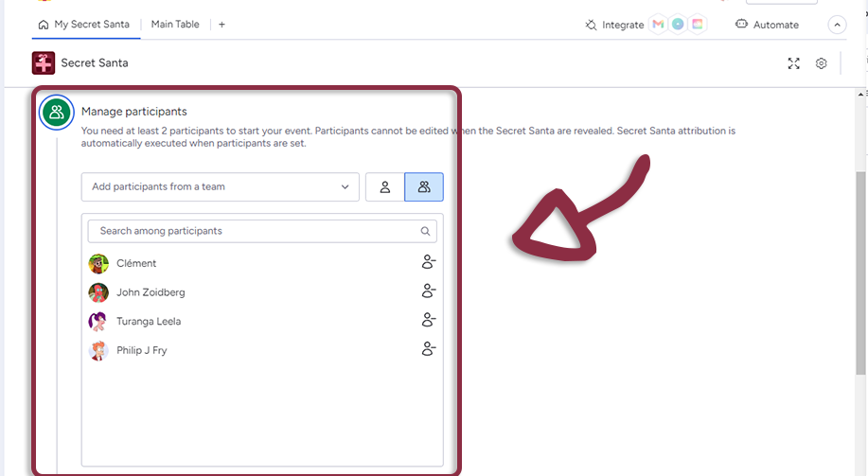Switch to team add mode

coord(424,187)
